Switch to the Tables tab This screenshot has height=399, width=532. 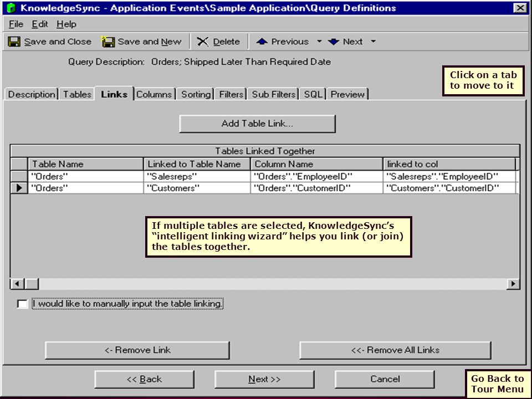[x=78, y=94]
